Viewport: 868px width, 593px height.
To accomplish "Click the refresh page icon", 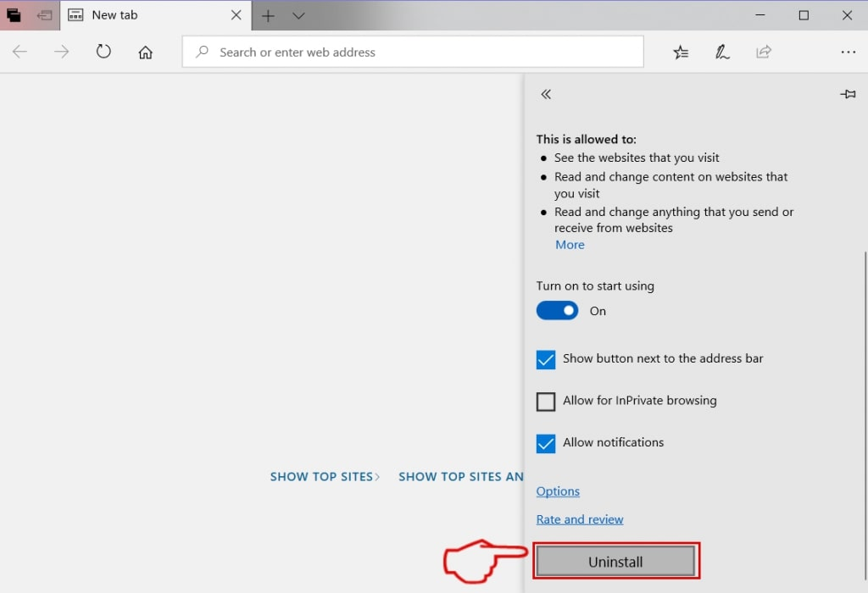I will click(103, 52).
